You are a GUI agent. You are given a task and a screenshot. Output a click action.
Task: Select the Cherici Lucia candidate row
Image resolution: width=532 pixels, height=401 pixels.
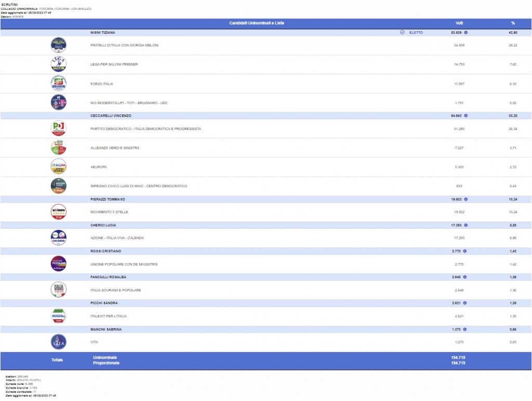pyautogui.click(x=103, y=225)
